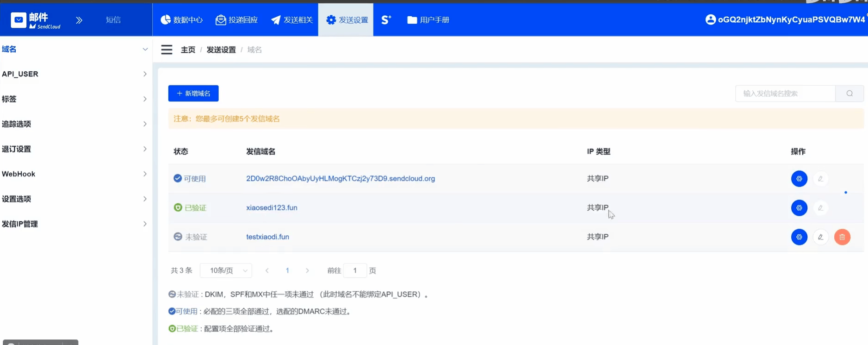Image resolution: width=868 pixels, height=345 pixels.
Task: Click edit pencil for sendcloud.org domain
Action: [820, 179]
